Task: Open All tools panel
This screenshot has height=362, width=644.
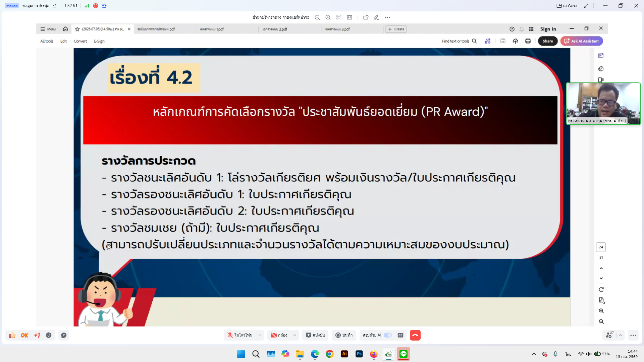Action: pyautogui.click(x=47, y=41)
